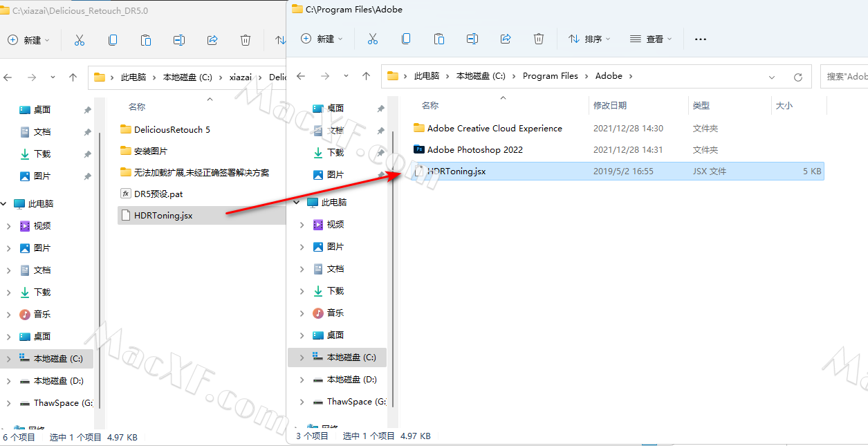
Task: Open the 查看 view dropdown in the Adobe window
Action: click(651, 39)
